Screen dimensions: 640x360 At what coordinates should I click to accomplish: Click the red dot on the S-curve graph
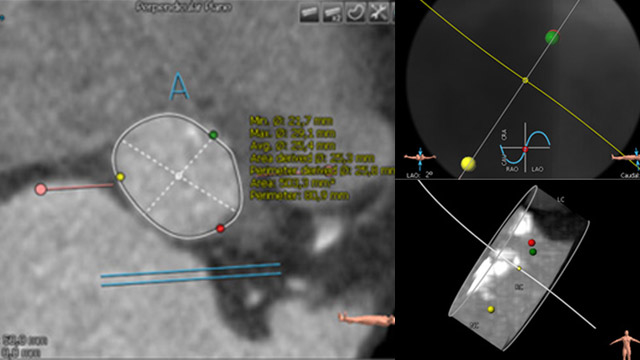click(525, 149)
